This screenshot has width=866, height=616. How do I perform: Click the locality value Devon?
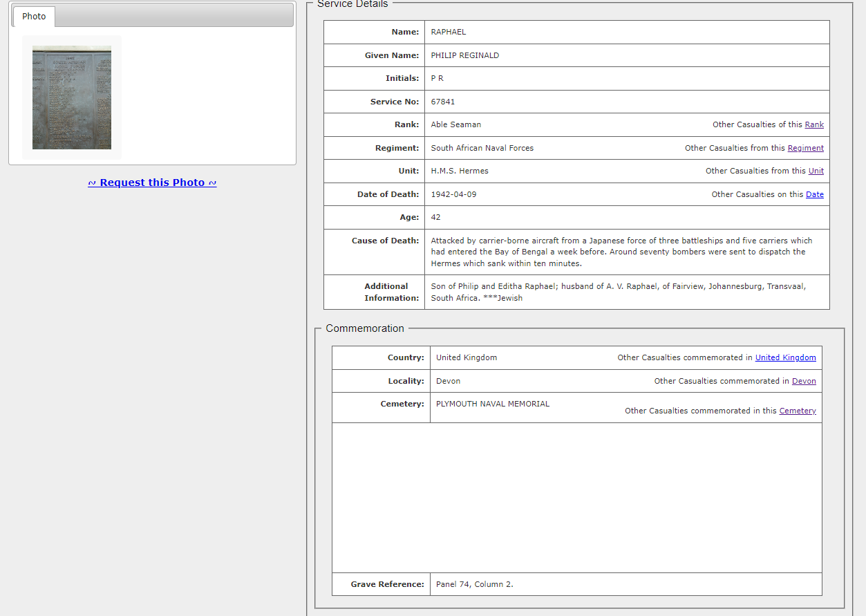[x=448, y=381]
